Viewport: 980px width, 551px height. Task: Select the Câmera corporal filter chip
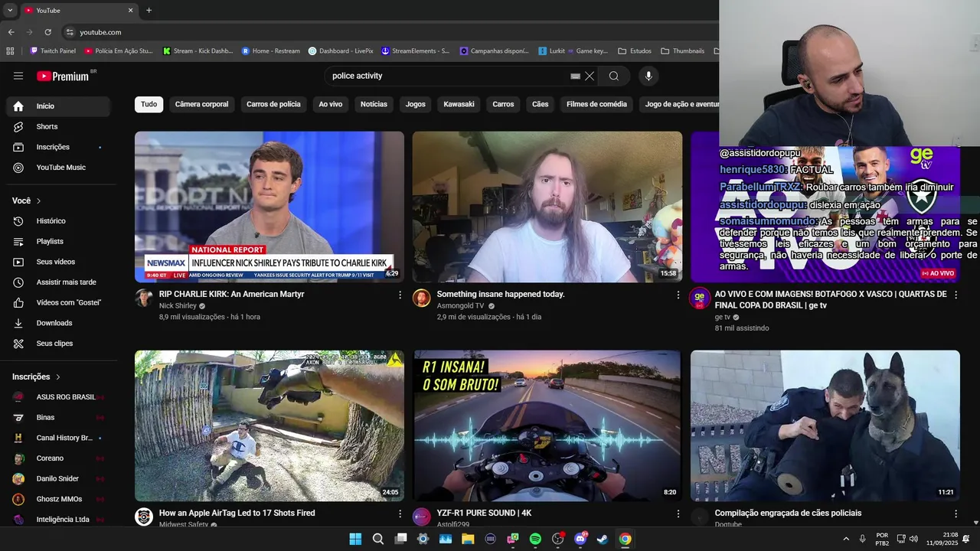201,104
